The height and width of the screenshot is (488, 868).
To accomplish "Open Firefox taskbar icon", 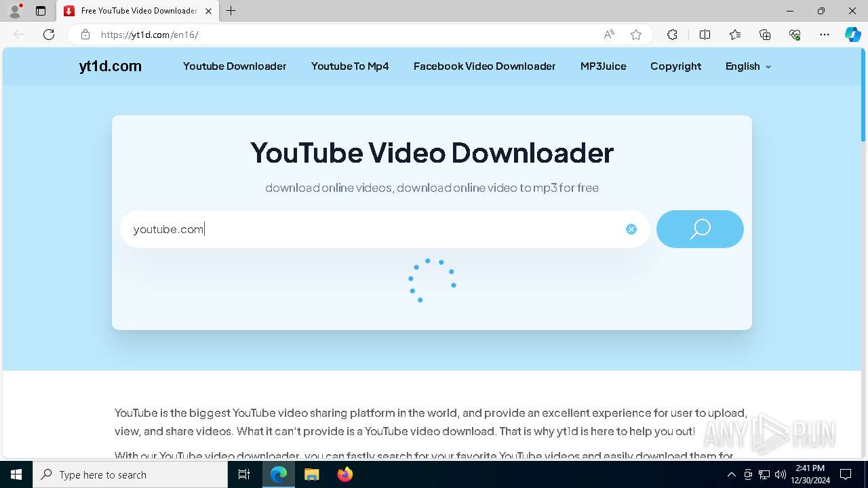I will [345, 474].
